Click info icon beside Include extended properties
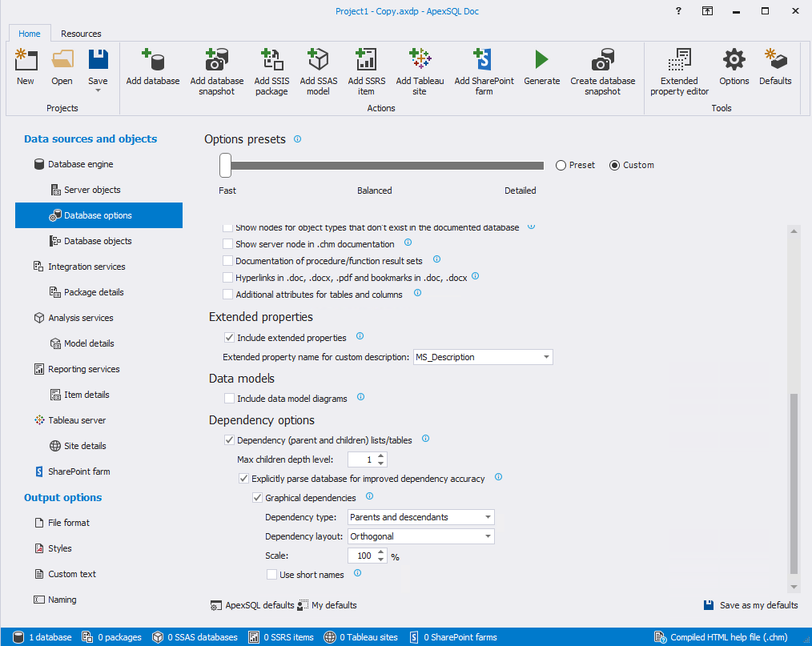Viewport: 812px width, 646px height. 360,336
